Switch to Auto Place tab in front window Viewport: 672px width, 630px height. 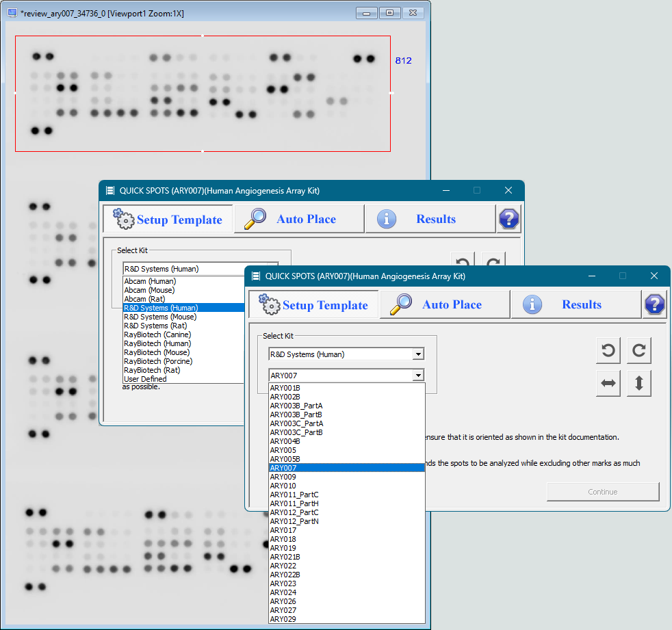(x=445, y=304)
